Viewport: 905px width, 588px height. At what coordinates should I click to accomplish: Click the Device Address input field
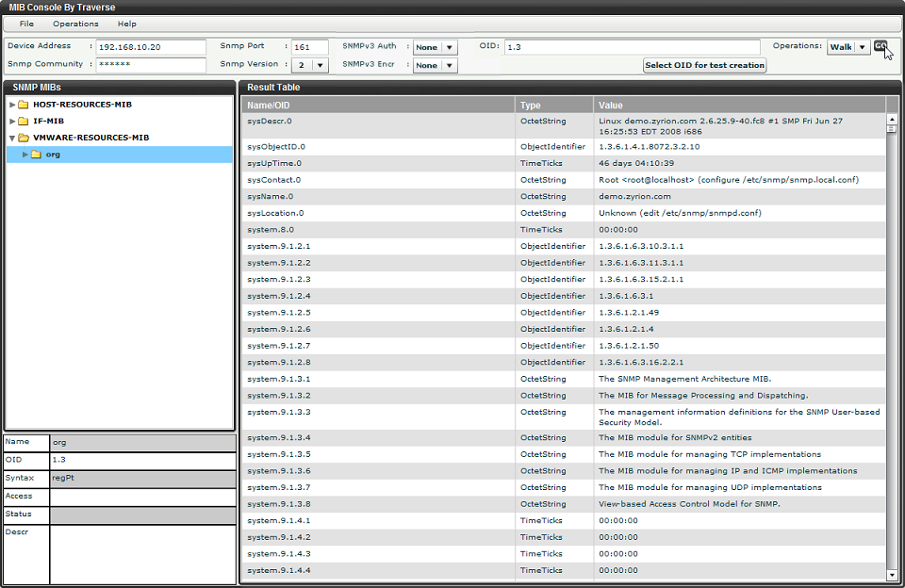coord(151,47)
